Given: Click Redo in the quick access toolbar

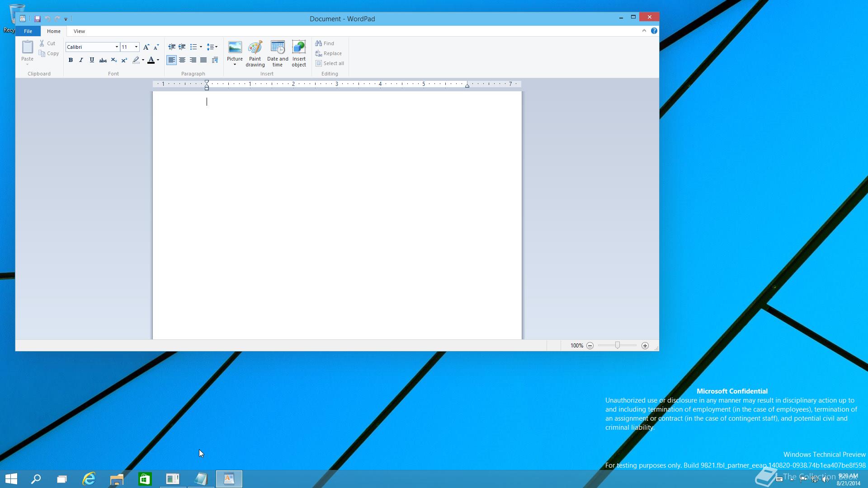Looking at the screenshot, I should (57, 19).
